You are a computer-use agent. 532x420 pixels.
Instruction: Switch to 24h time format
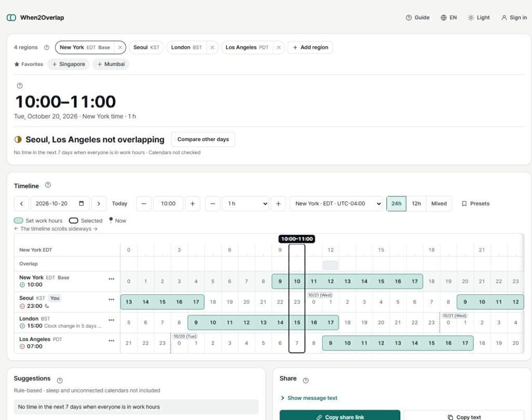[396, 204]
